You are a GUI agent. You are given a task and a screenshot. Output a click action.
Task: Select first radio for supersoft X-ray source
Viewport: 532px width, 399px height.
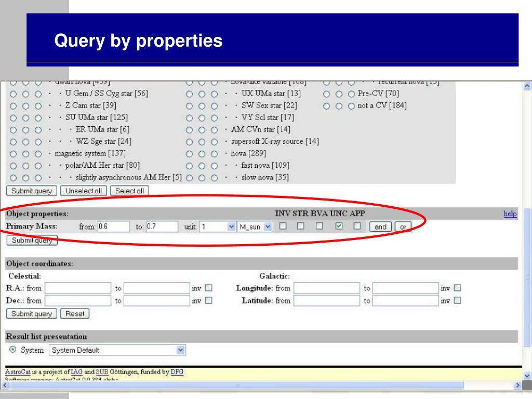pyautogui.click(x=189, y=142)
